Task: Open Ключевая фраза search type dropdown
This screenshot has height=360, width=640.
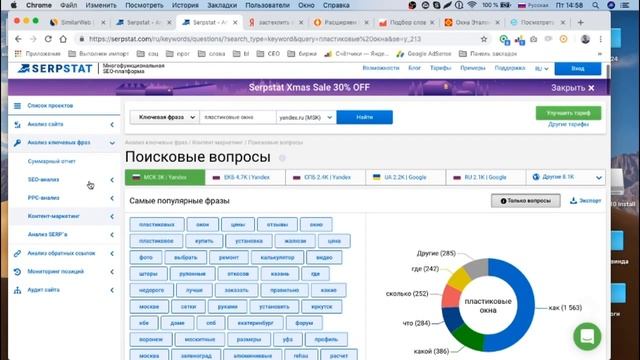Action: pyautogui.click(x=165, y=117)
